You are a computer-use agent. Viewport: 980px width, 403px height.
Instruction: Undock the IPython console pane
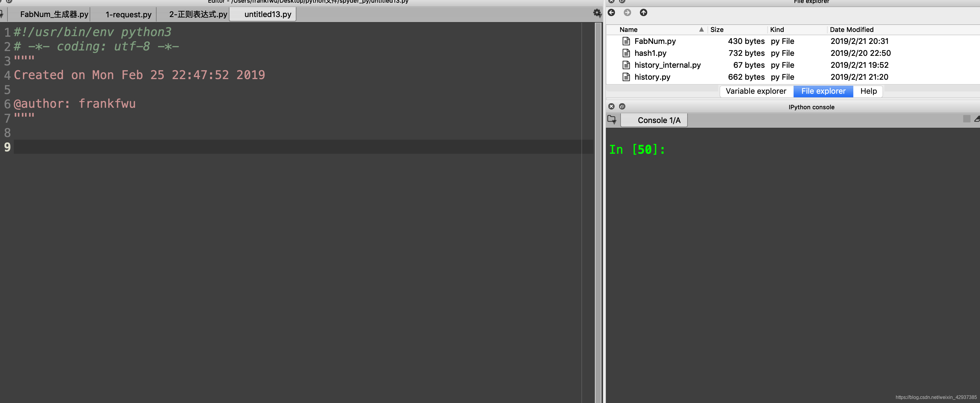[622, 107]
